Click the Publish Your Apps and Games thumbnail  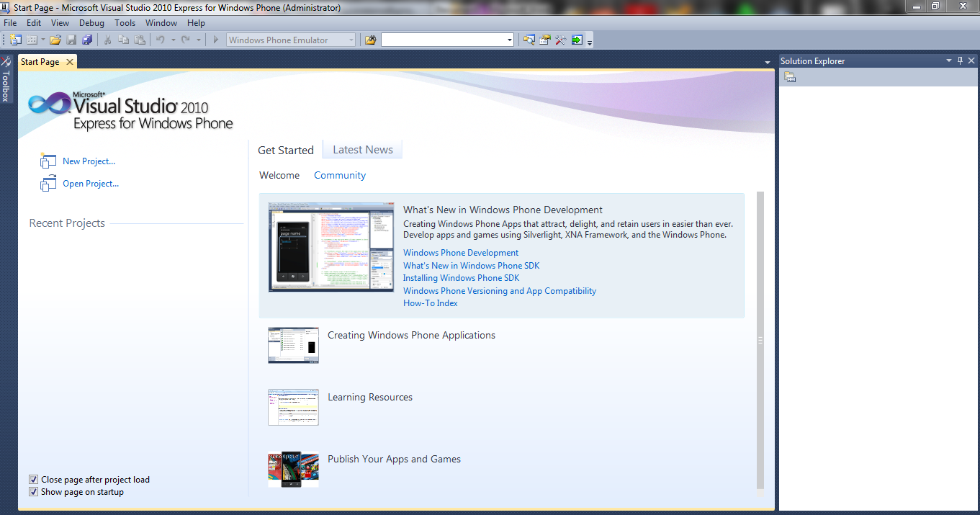coord(293,469)
